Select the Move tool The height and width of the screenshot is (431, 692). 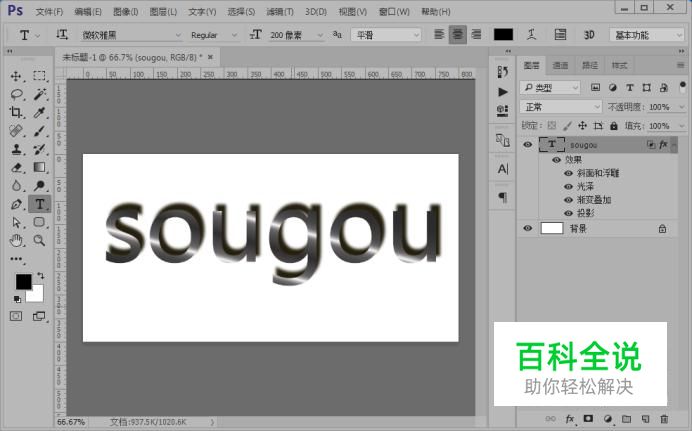pos(16,76)
